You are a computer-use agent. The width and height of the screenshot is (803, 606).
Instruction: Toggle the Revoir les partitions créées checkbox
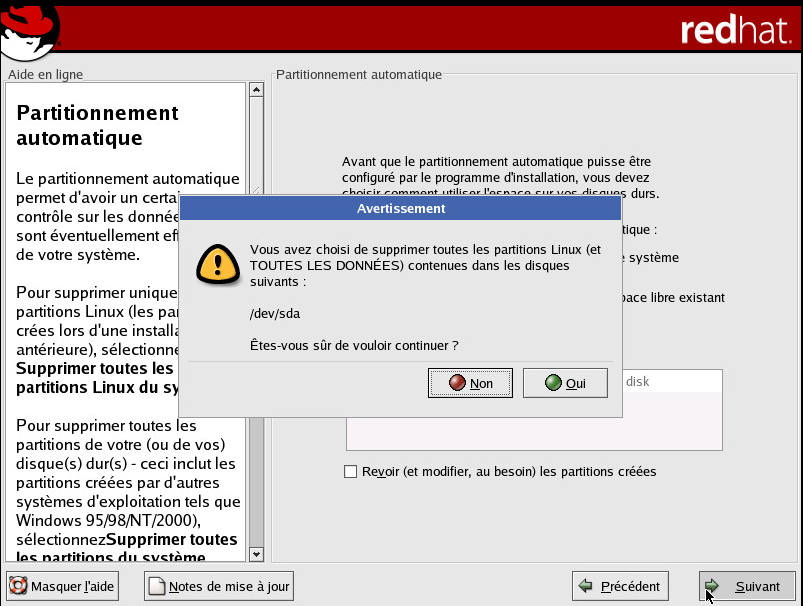350,471
